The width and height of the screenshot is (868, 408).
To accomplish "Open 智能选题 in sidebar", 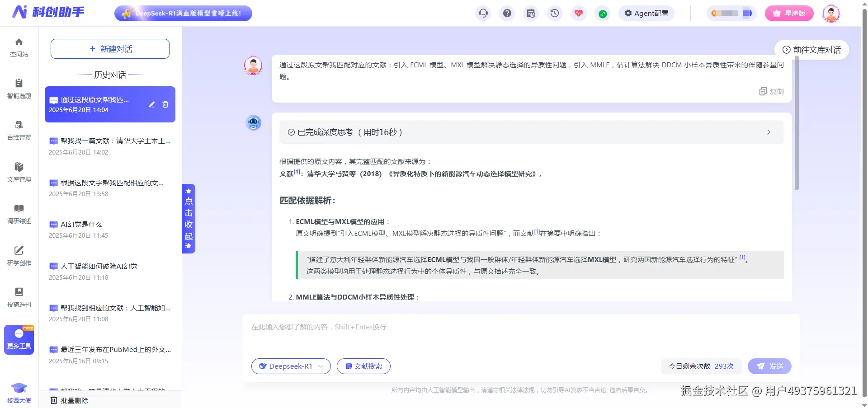I will [19, 89].
